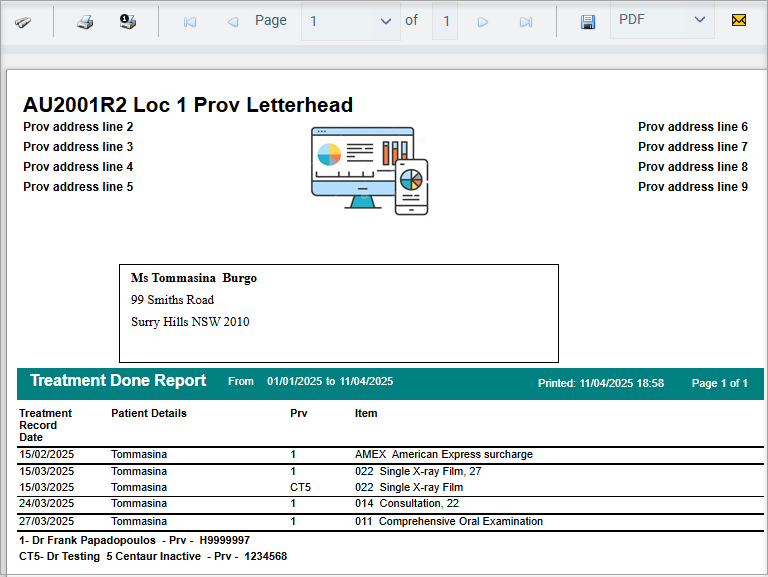The width and height of the screenshot is (768, 577).
Task: Select 'Prov address line 2' text
Action: (78, 127)
